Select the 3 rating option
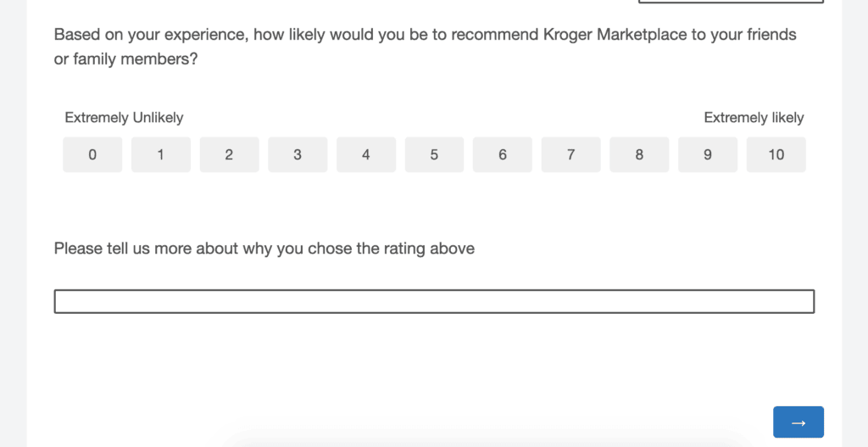 298,154
